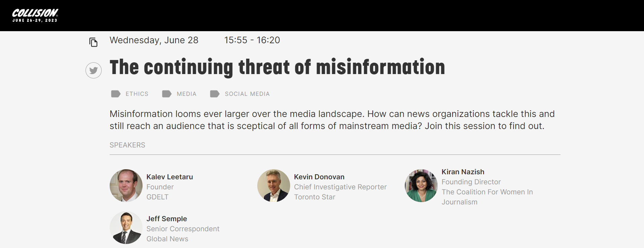Select the SOCIAL MEDIA topic tag

(x=247, y=94)
